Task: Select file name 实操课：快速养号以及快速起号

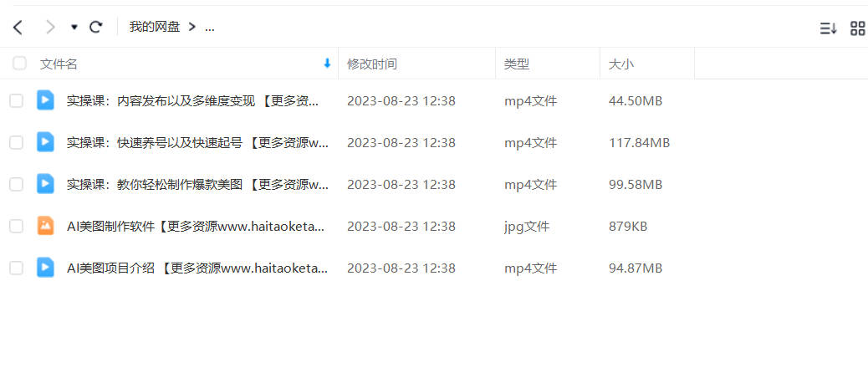Action: pyautogui.click(x=197, y=143)
